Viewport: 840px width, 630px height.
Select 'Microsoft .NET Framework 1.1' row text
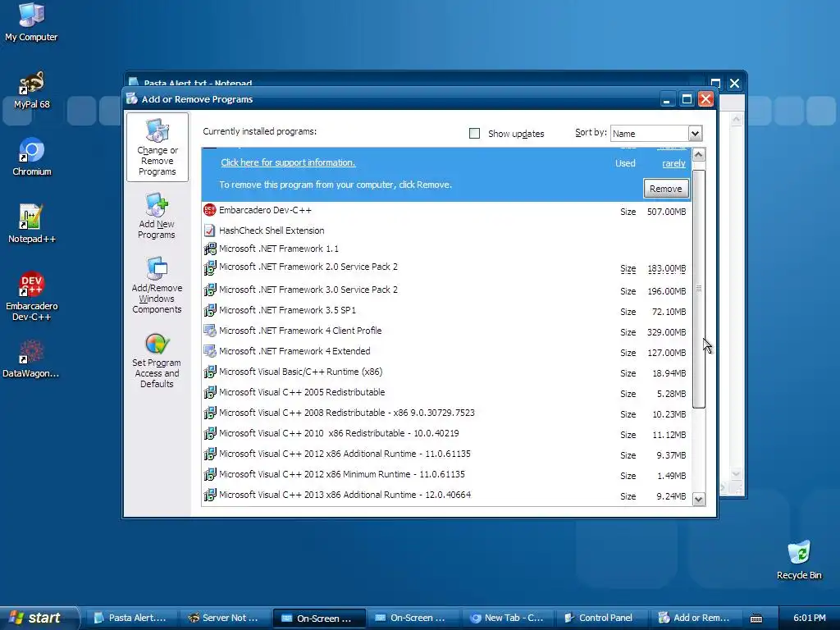[x=279, y=249]
